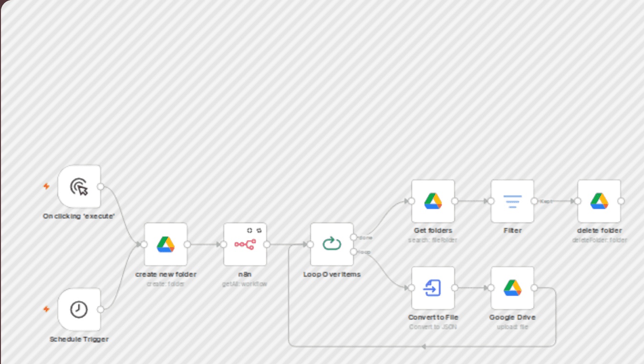
Task: Click the n8n node output handle
Action: (x=267, y=244)
